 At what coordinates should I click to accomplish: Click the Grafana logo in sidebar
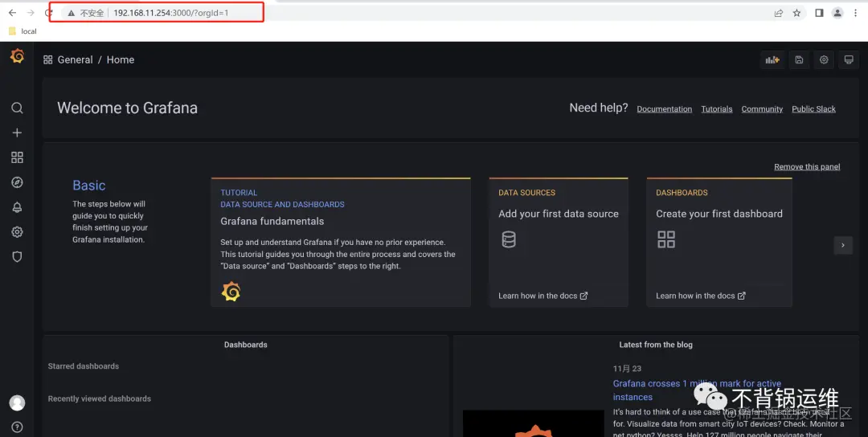17,55
